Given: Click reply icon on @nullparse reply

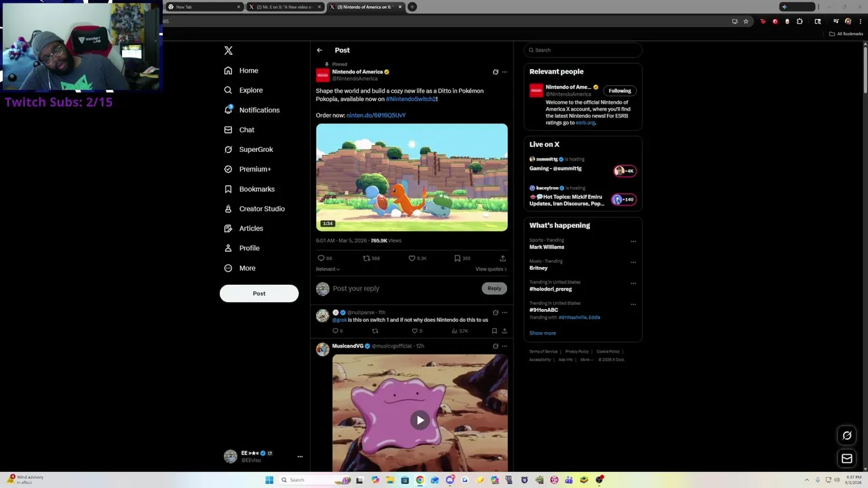Looking at the screenshot, I should (x=336, y=331).
